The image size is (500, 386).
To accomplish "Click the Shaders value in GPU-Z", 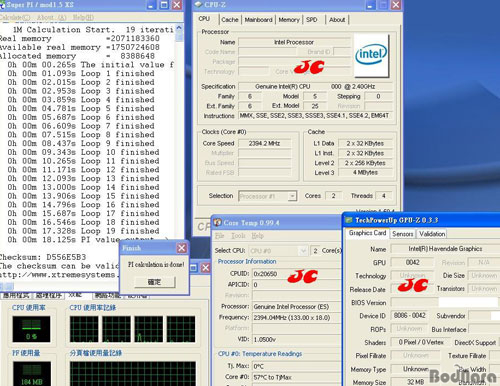I will 421,342.
